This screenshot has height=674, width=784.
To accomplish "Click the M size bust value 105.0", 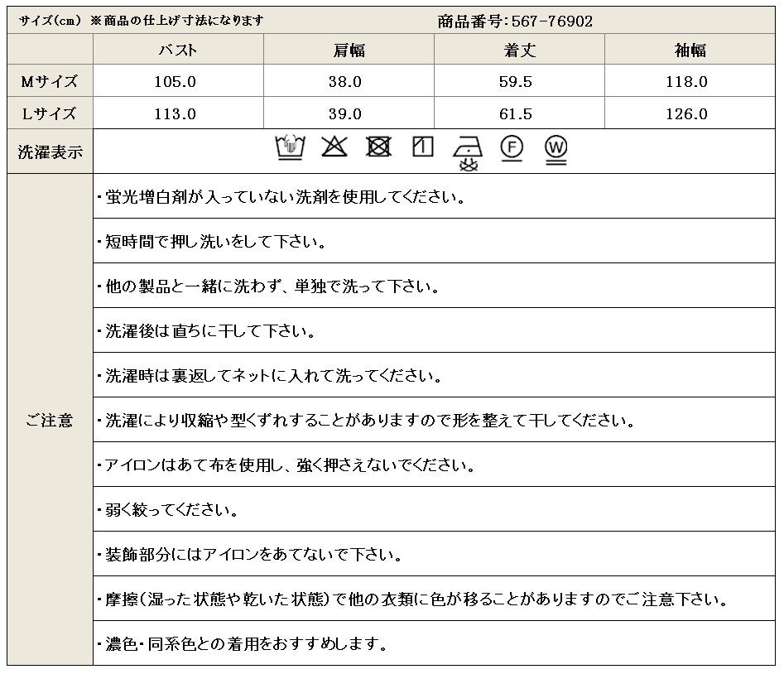I will pos(175,81).
